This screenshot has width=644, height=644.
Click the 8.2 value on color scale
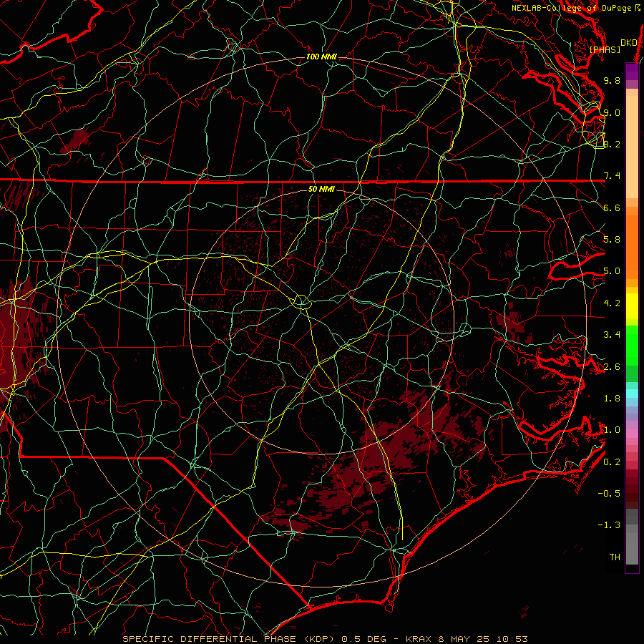coord(612,144)
